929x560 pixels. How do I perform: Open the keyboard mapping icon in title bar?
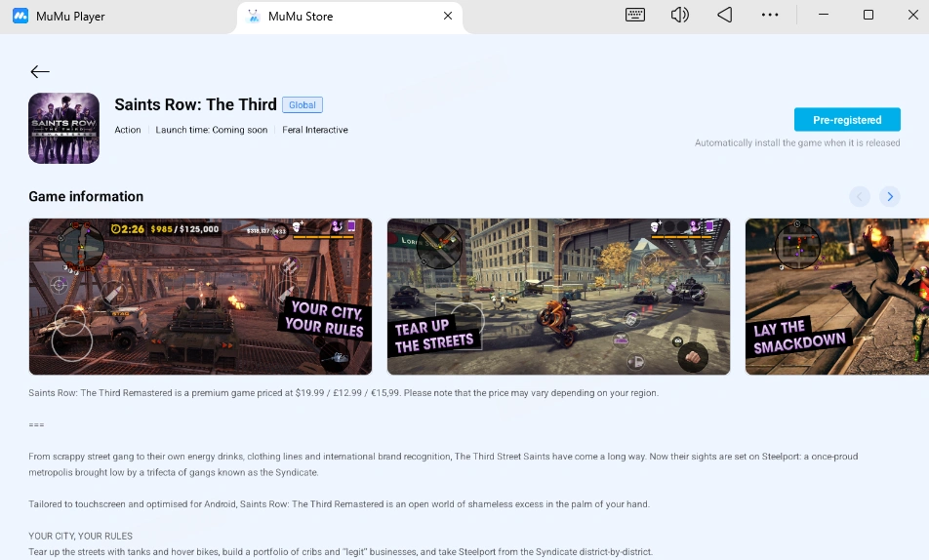(x=635, y=15)
